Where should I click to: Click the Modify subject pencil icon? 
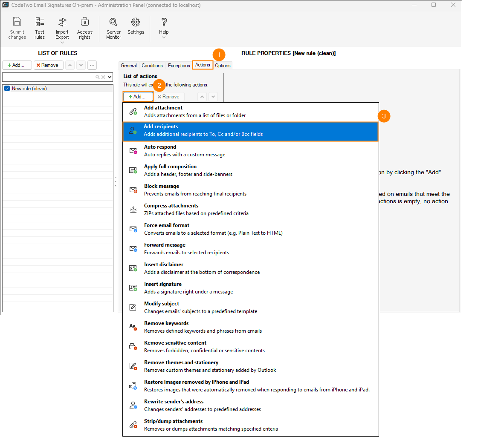[133, 307]
